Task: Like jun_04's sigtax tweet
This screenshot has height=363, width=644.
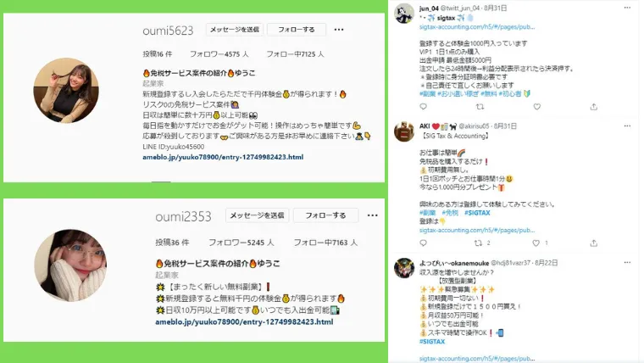Action: 536,107
